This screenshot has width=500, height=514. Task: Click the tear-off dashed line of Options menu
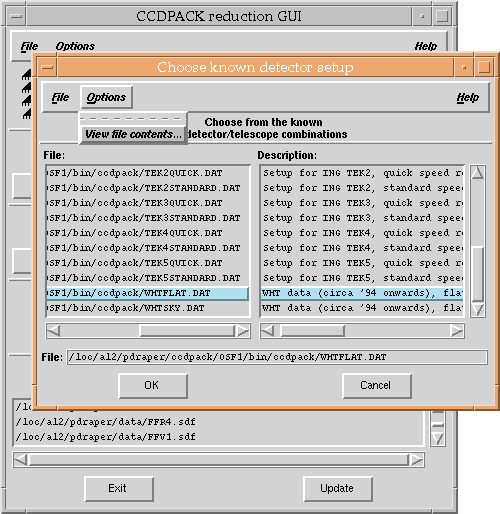point(133,119)
